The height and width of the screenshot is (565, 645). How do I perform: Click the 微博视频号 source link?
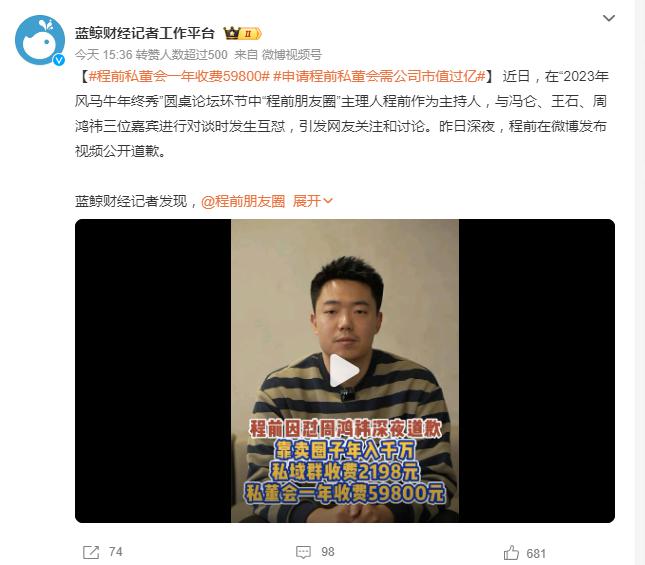point(292,55)
